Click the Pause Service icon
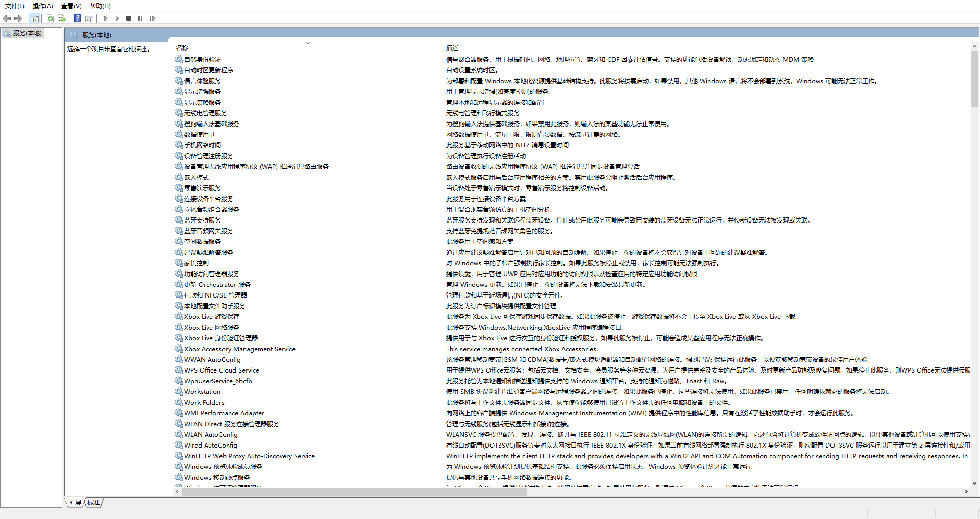980x519 pixels. (140, 18)
